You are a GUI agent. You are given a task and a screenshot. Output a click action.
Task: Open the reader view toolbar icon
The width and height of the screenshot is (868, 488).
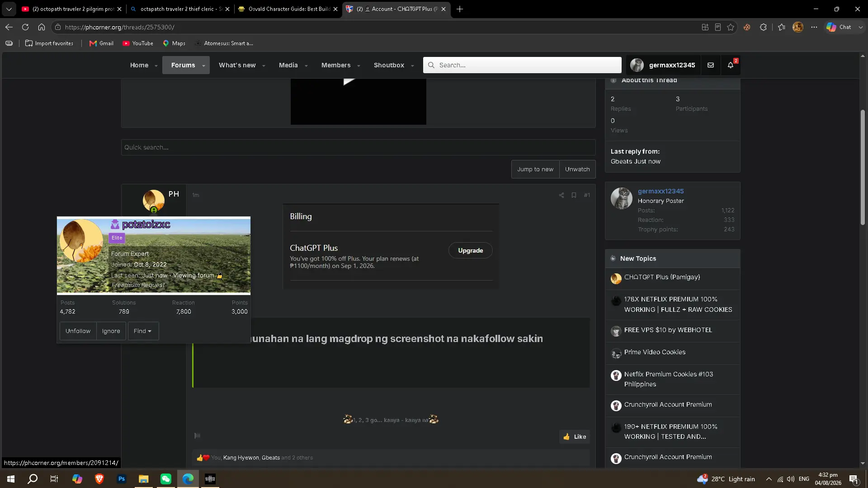coord(718,27)
